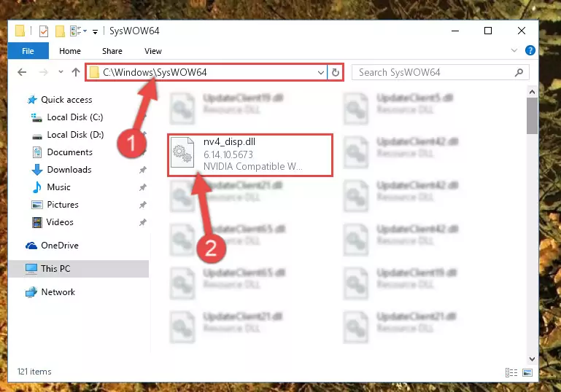Image resolution: width=561 pixels, height=392 pixels.
Task: Click the address bar path C:\Windows\SysWOW64
Action: [155, 73]
